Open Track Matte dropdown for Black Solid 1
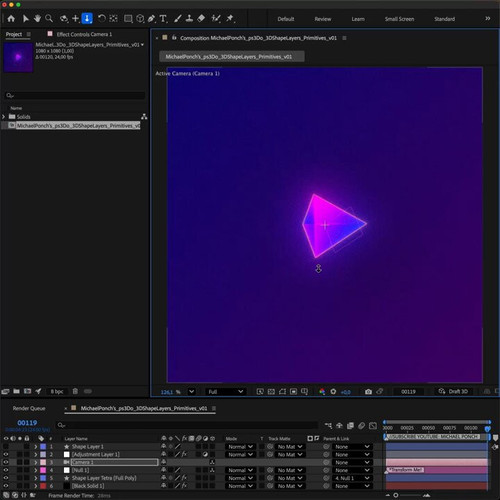The width and height of the screenshot is (500, 500). click(x=290, y=486)
